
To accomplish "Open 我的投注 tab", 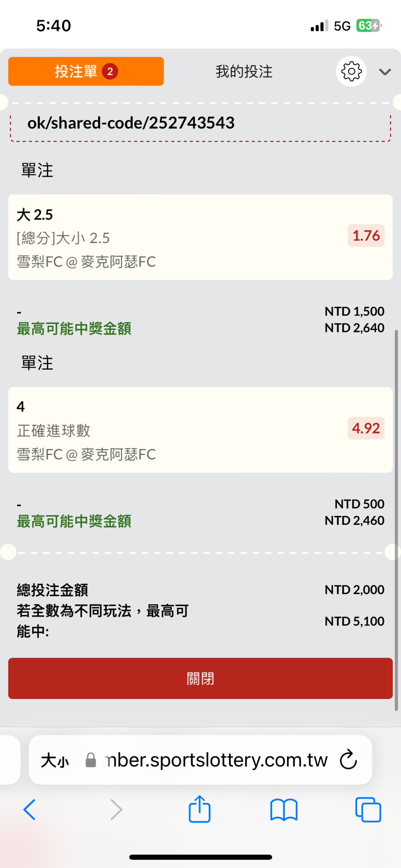I will tap(244, 71).
